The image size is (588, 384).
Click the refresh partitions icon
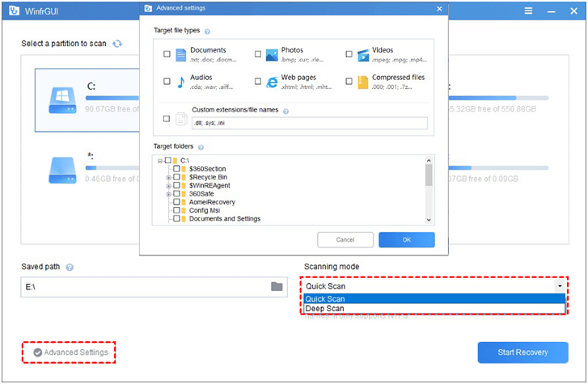[x=118, y=43]
